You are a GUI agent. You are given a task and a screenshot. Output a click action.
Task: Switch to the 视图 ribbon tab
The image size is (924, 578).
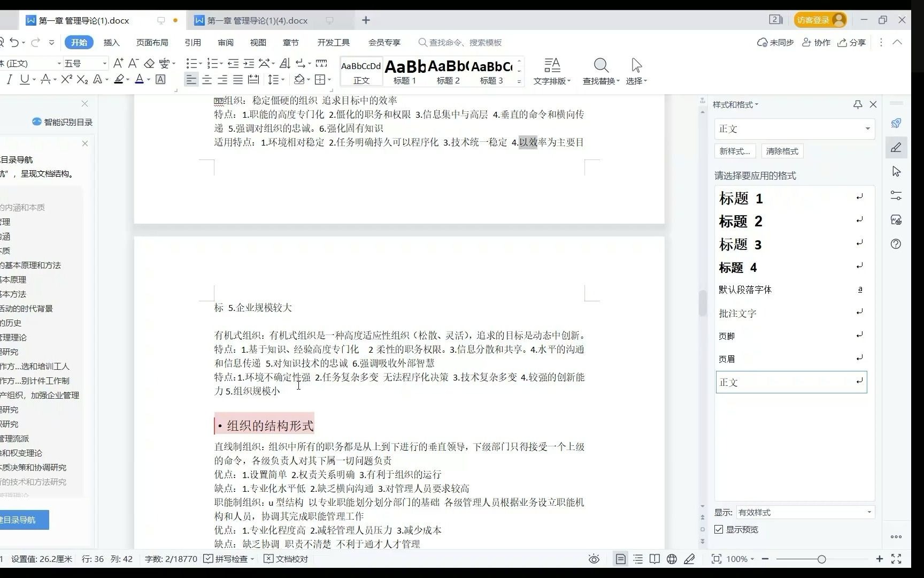[x=258, y=42]
